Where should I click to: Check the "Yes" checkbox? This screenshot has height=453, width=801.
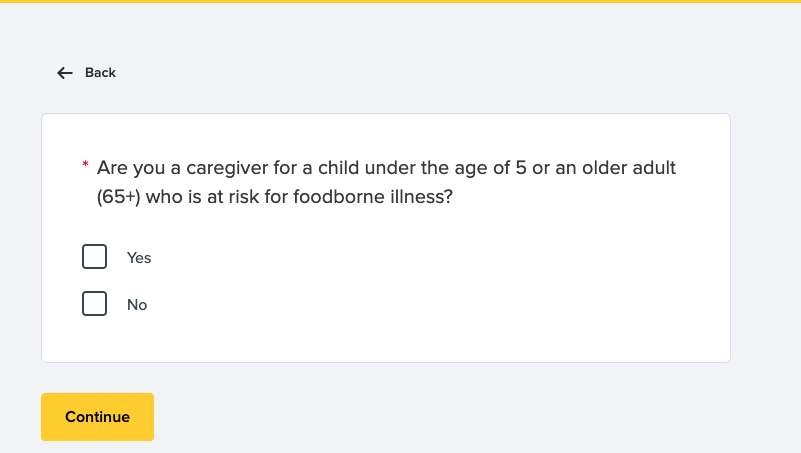94,257
